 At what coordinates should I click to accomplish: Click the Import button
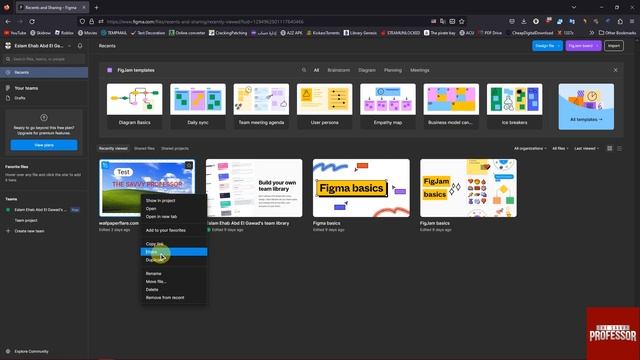tap(614, 46)
